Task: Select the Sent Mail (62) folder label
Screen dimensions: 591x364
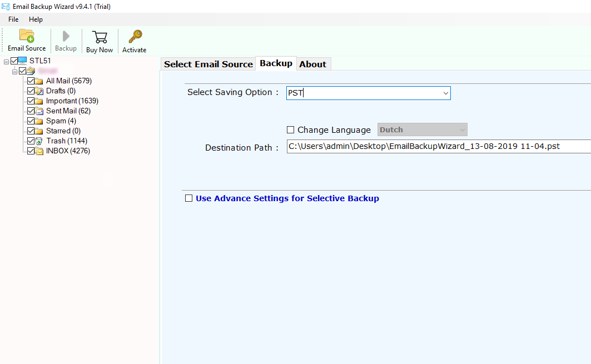Action: pos(68,111)
